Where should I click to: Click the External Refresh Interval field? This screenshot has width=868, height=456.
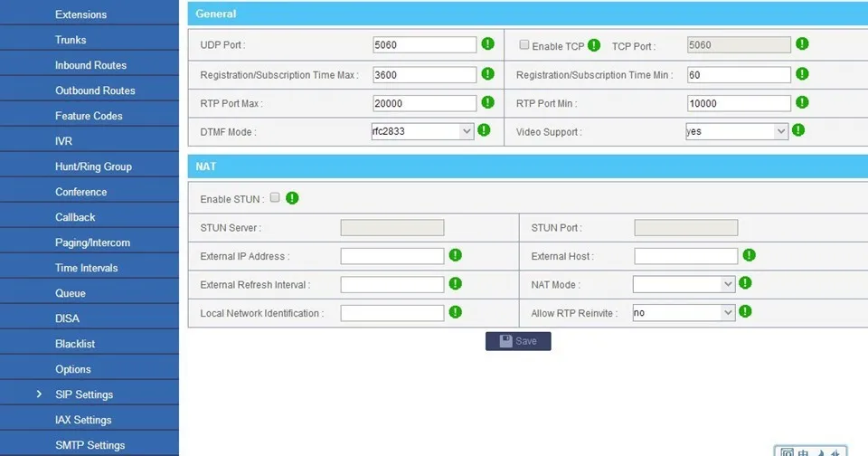392,285
